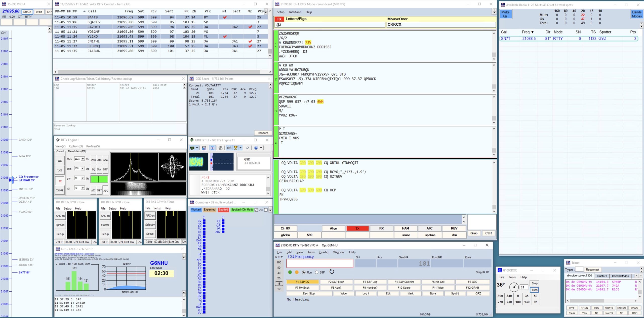Open the Setup menu in RTTY Mode window
This screenshot has height=318, width=644.
tap(280, 12)
